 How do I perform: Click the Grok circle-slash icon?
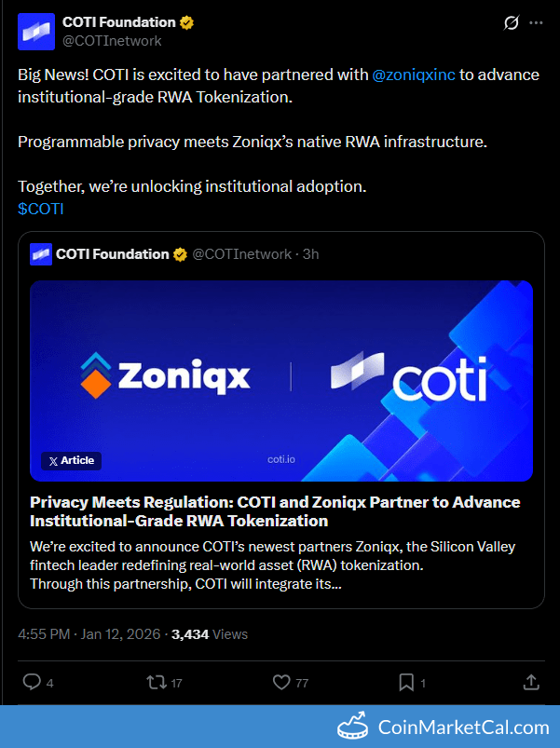click(512, 23)
